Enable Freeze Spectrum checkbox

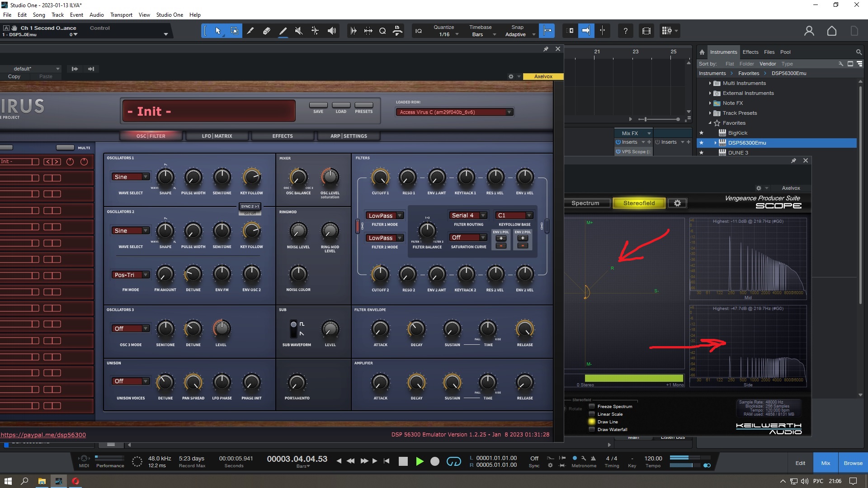pos(592,406)
